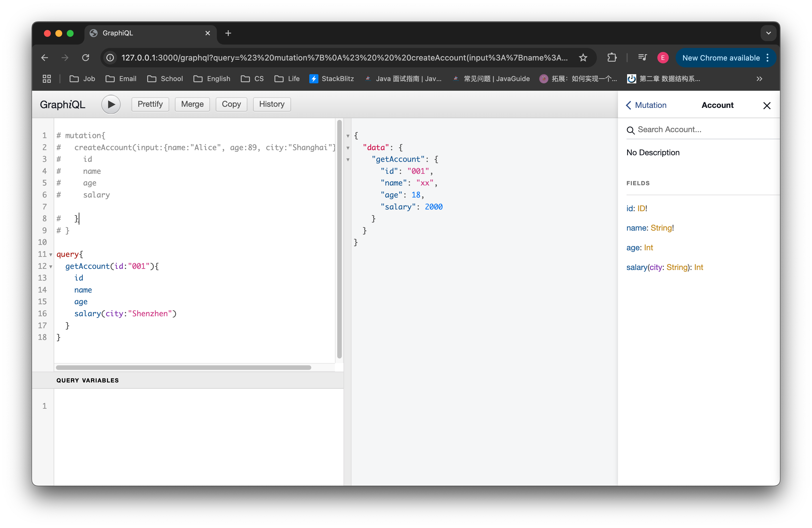
Task: Open the browser extensions puzzle icon
Action: [x=612, y=58]
